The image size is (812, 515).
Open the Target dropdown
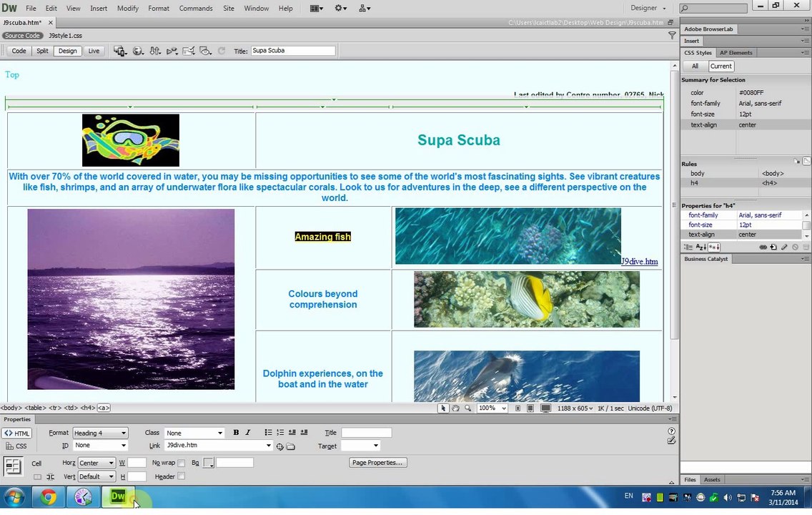pyautogui.click(x=360, y=446)
